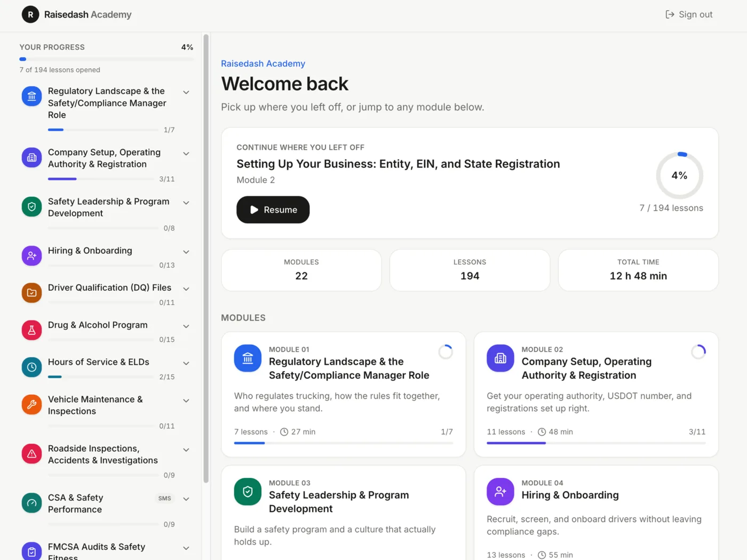Click the clock icon beside 27 min

pos(284,432)
